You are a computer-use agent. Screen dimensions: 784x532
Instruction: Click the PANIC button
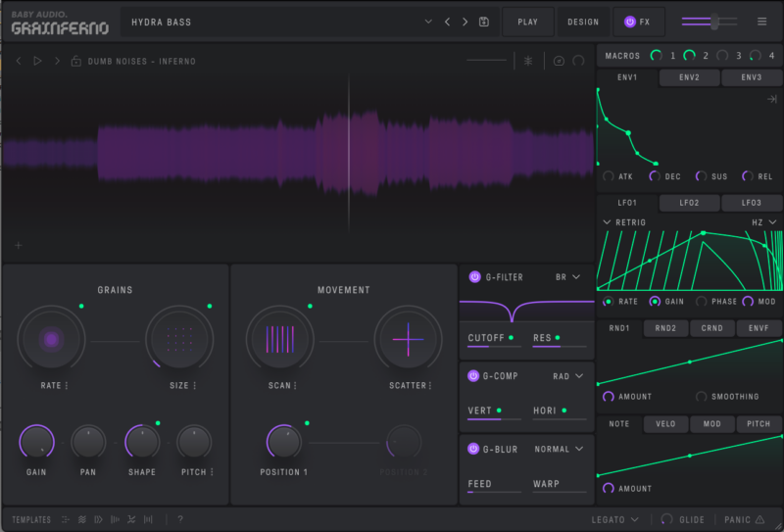click(x=745, y=519)
